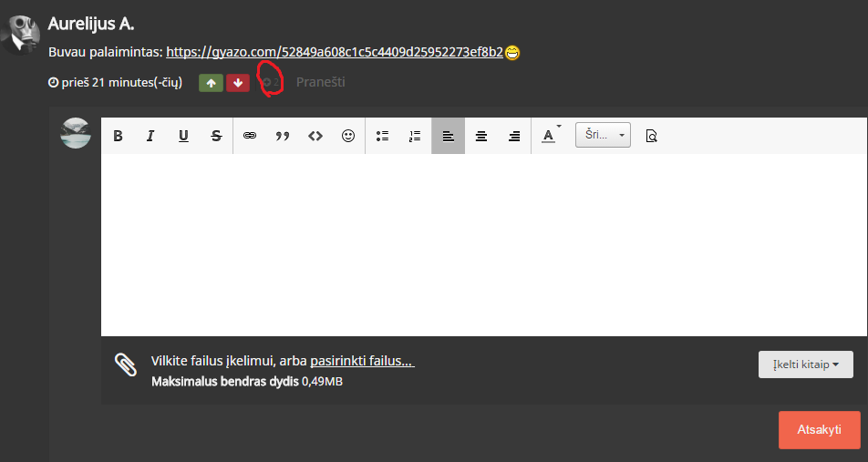Click Aurelijus A.'s avatar picture
The width and height of the screenshot is (868, 462).
[x=20, y=35]
